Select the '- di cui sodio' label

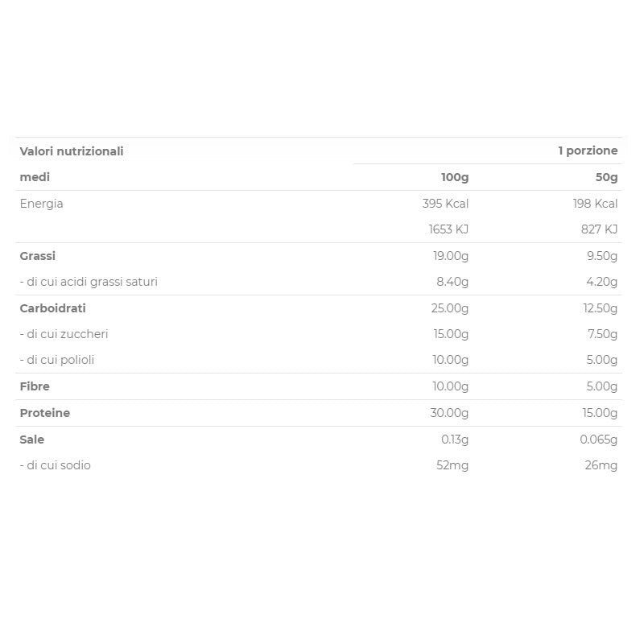55,465
